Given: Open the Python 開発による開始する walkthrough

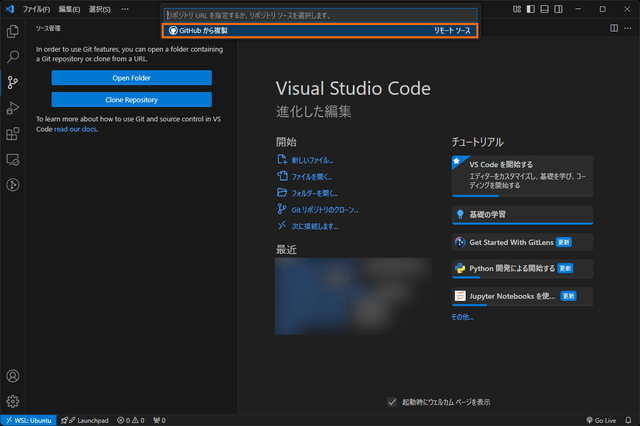Looking at the screenshot, I should [x=522, y=268].
